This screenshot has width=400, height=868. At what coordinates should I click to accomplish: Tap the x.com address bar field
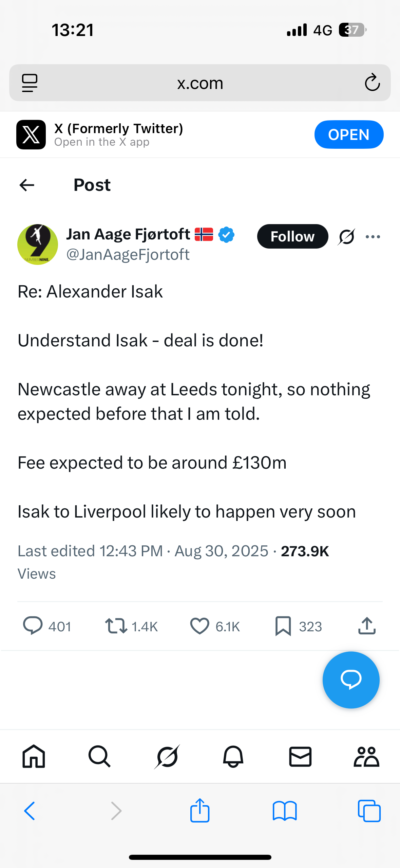pos(200,83)
